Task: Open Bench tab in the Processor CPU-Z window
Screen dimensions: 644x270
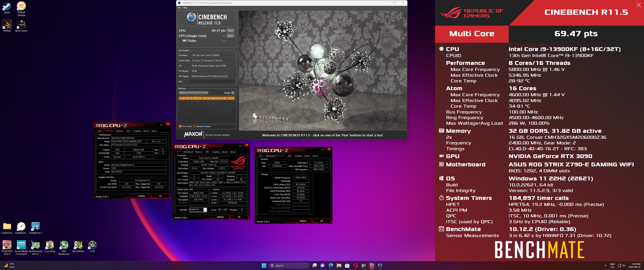Action: pos(225,152)
